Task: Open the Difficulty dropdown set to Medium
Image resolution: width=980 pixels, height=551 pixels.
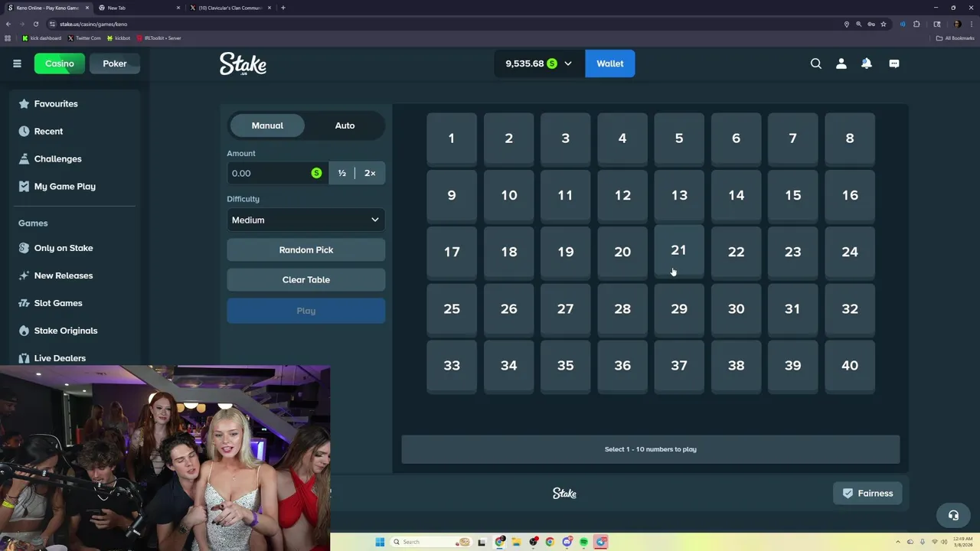Action: [306, 220]
